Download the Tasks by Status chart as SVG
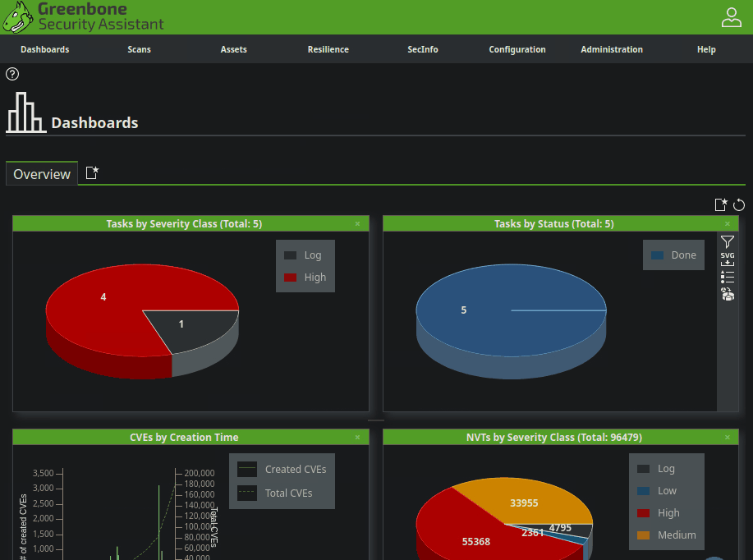Image resolution: width=753 pixels, height=560 pixels. point(728,259)
